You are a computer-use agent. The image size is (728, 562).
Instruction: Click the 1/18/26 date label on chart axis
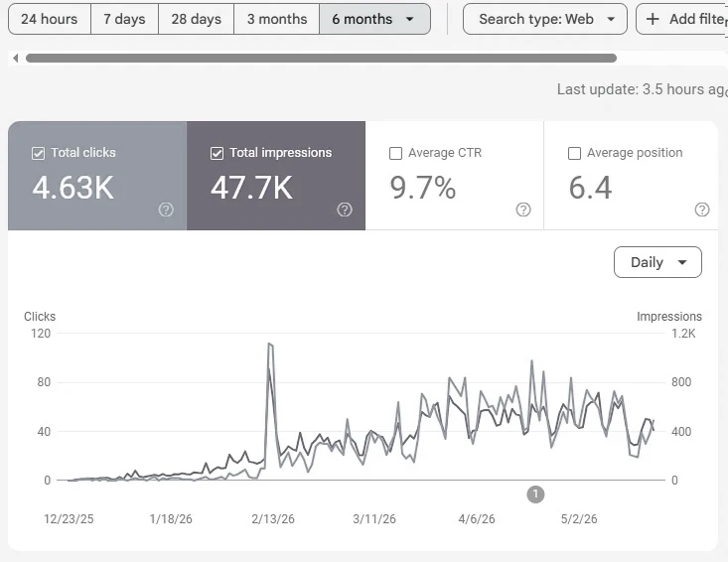(x=171, y=519)
